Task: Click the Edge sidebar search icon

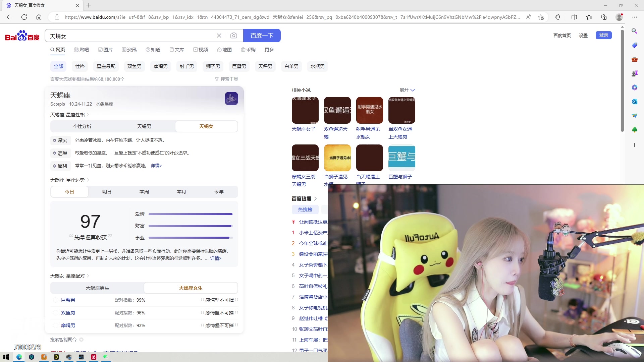Action: (634, 31)
